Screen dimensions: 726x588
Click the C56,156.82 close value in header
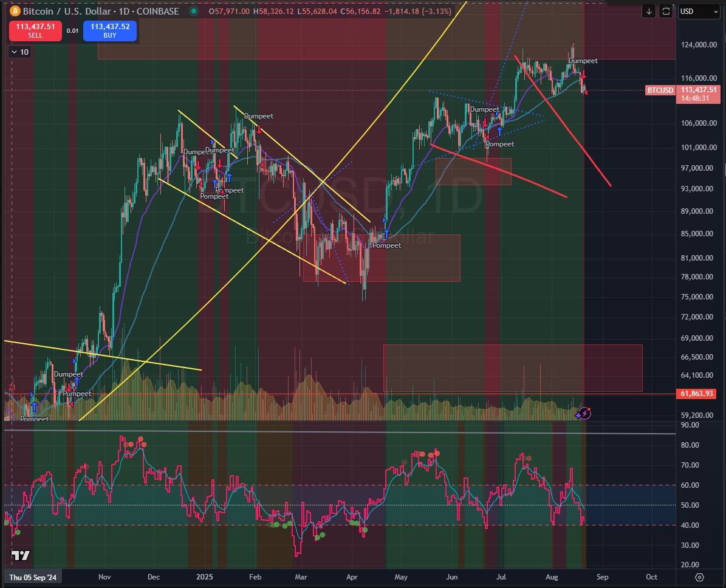tap(361, 11)
